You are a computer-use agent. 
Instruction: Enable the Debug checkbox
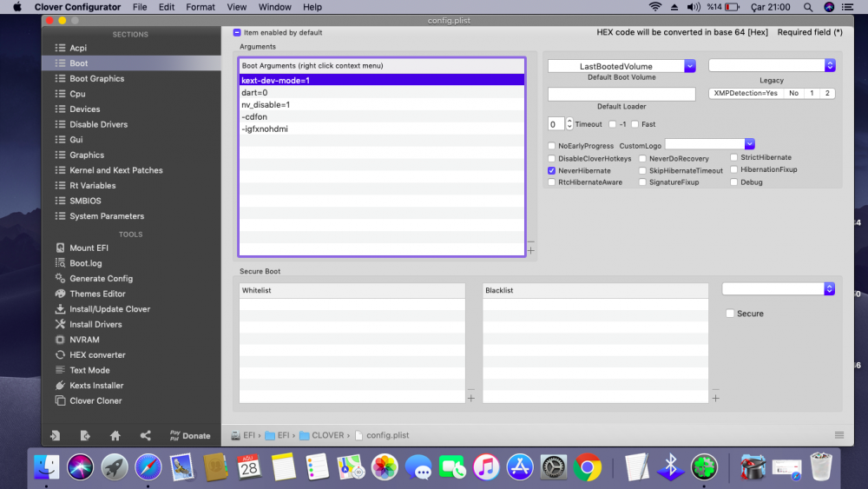(734, 182)
